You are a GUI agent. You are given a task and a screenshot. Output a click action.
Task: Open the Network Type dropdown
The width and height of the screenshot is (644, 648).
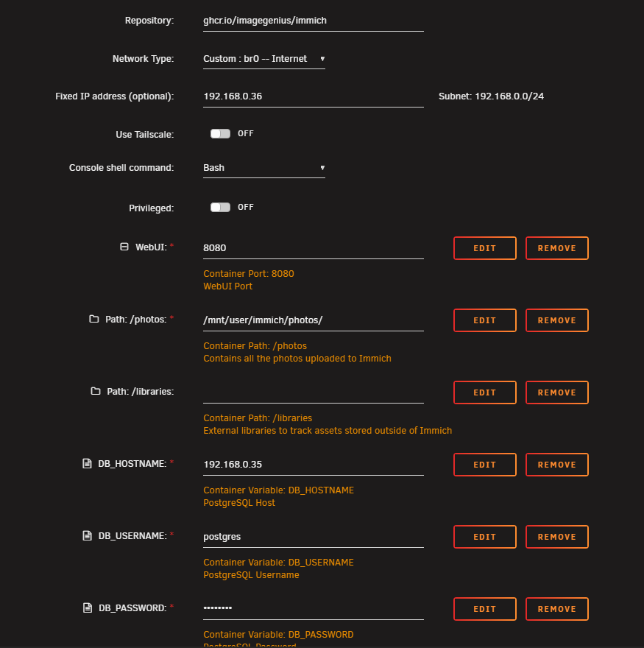pos(264,59)
